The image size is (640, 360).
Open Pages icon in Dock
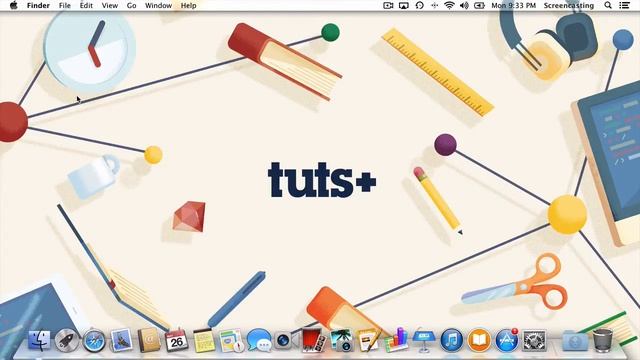point(369,340)
